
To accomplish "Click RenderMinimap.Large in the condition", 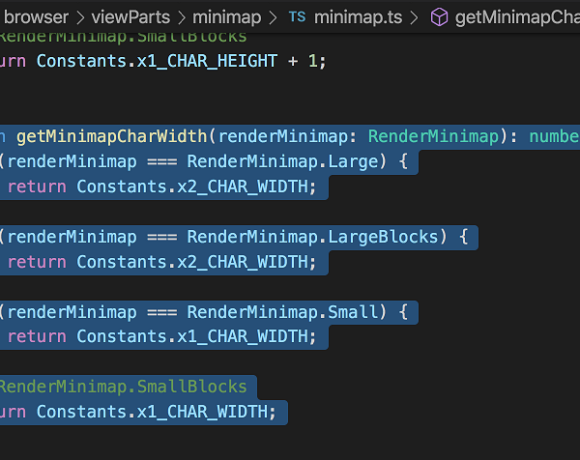I will click(283, 162).
